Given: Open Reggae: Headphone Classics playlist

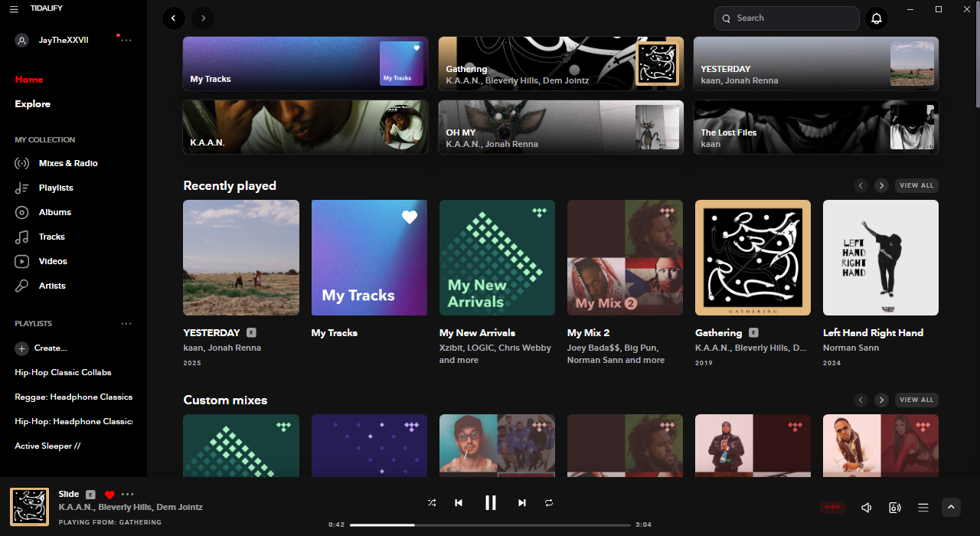Looking at the screenshot, I should (73, 397).
